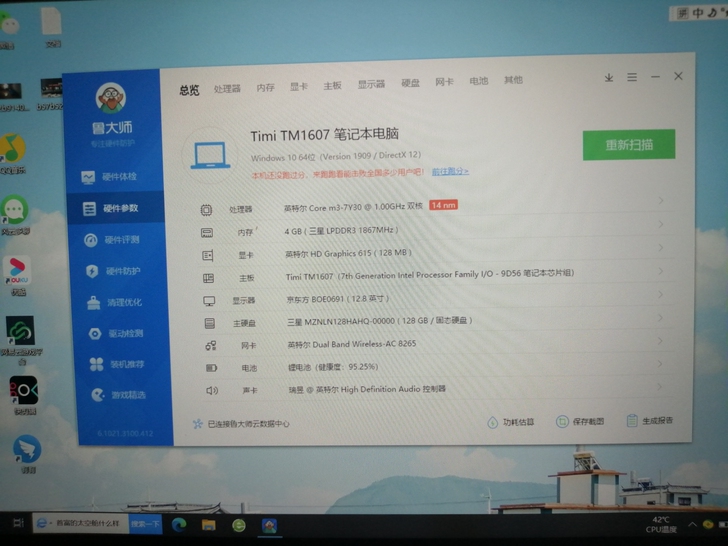Open 装机推荐 sidebar item
The height and width of the screenshot is (546, 728).
tap(117, 364)
